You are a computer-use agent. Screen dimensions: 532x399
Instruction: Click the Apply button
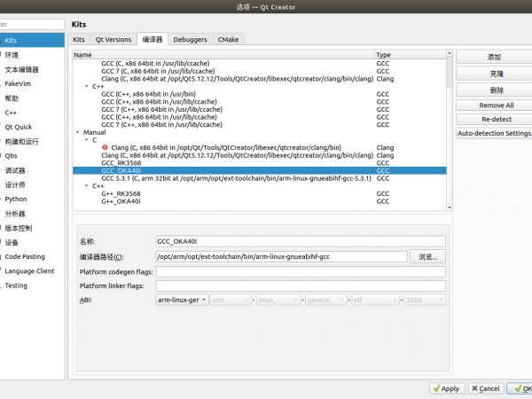446,388
